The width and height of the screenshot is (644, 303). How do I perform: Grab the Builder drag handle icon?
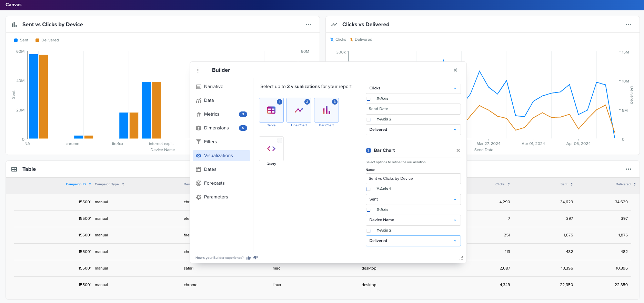tap(198, 70)
